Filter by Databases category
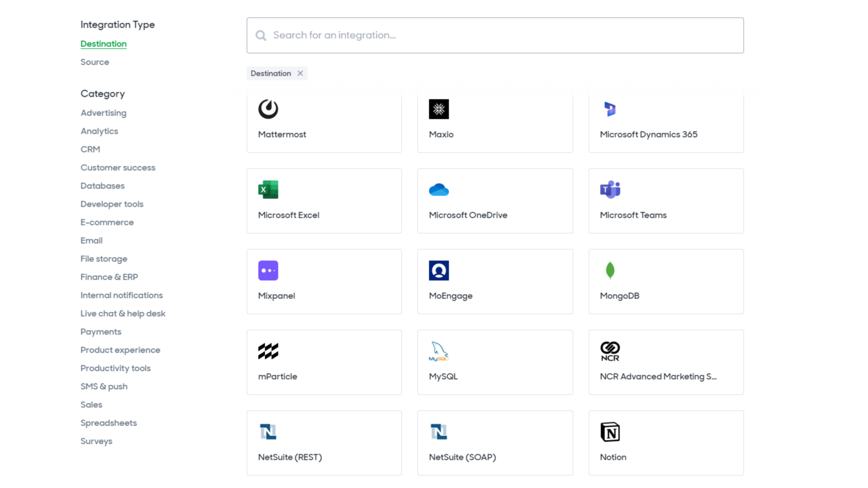 pos(102,186)
